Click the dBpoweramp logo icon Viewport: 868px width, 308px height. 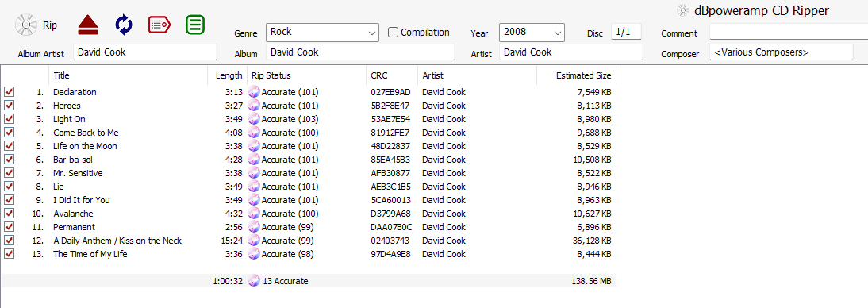click(x=684, y=10)
